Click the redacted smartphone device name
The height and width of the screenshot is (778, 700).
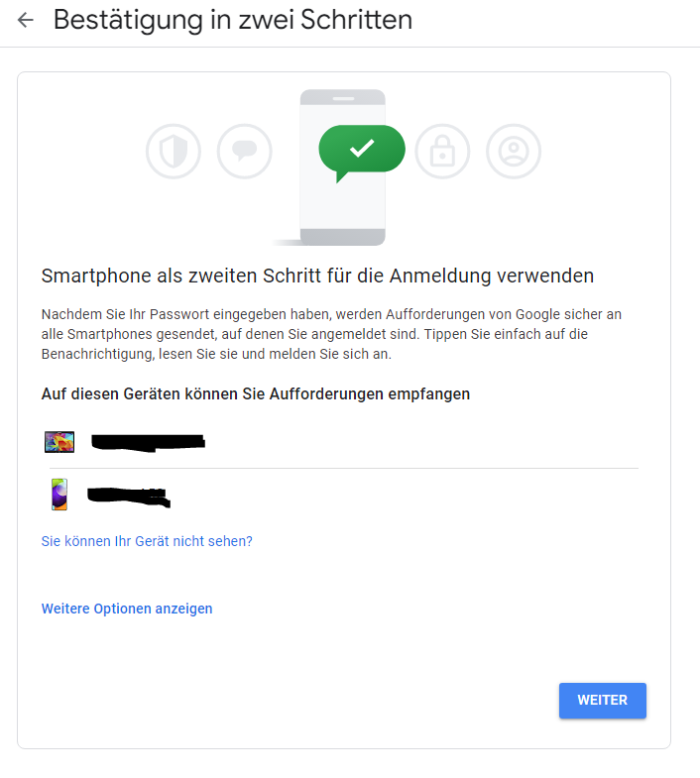(129, 498)
